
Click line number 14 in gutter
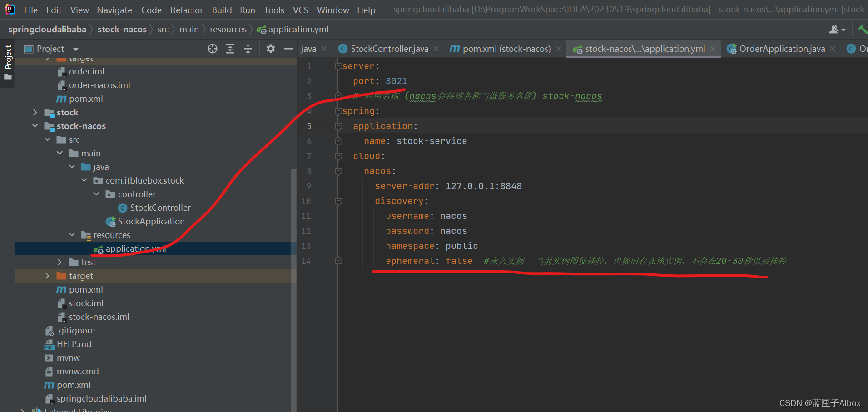click(x=306, y=261)
